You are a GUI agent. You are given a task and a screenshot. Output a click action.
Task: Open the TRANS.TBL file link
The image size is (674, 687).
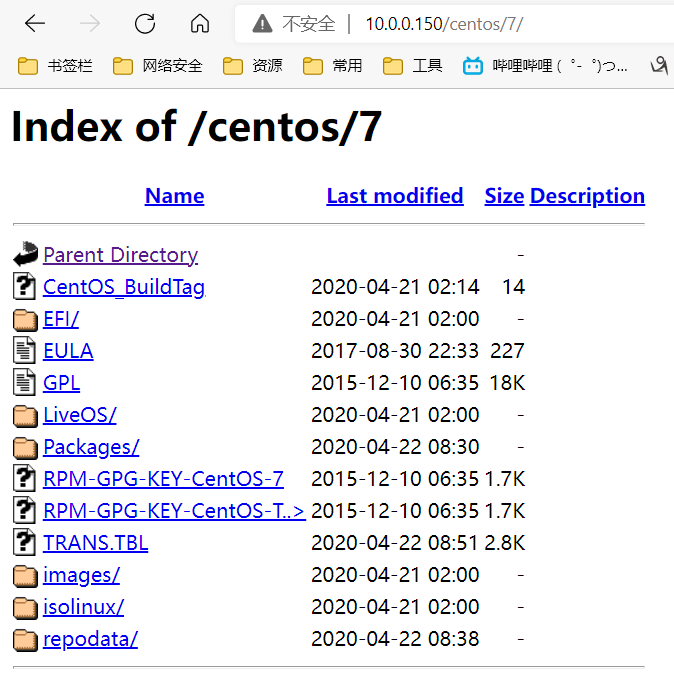(x=96, y=543)
